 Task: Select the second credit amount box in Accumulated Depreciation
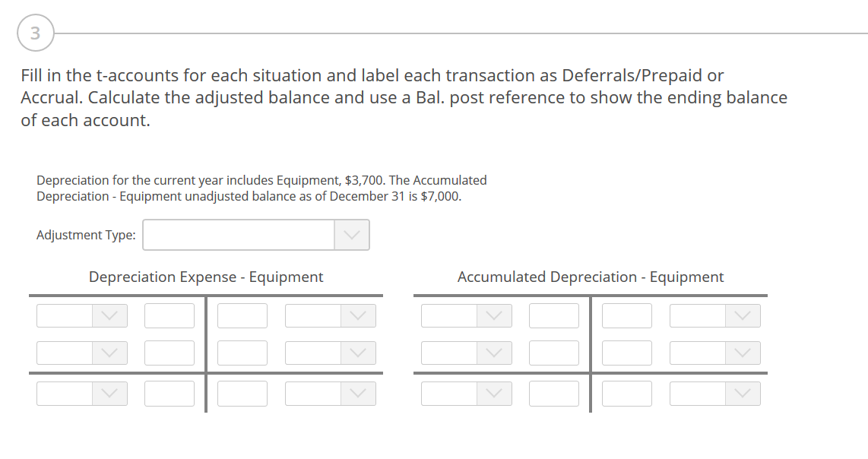(x=626, y=353)
